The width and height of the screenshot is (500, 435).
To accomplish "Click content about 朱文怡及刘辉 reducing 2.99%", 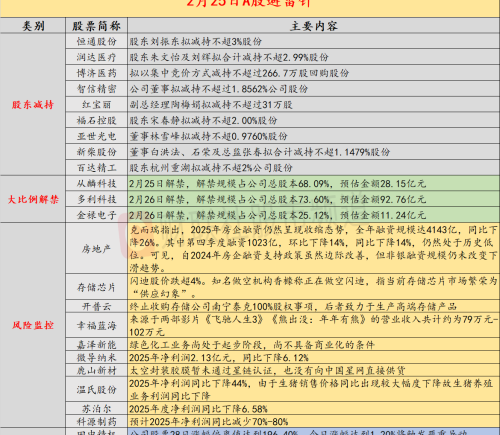I will tap(229, 57).
